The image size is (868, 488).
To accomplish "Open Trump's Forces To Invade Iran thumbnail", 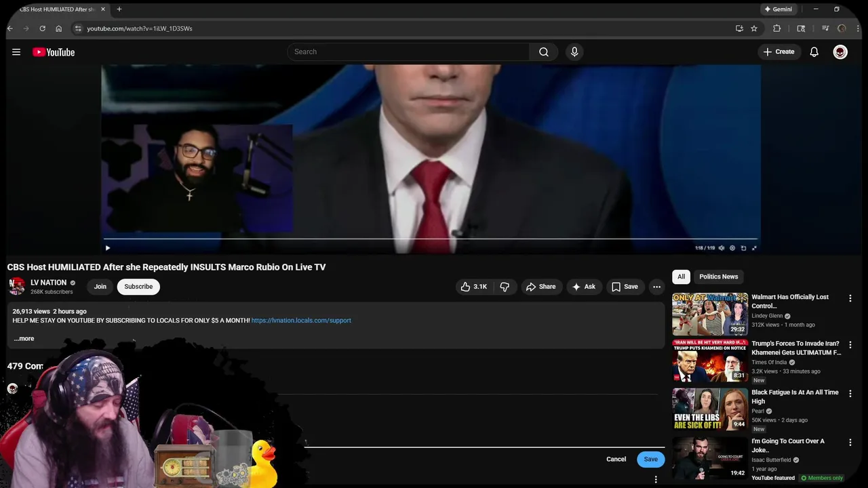I will click(710, 361).
